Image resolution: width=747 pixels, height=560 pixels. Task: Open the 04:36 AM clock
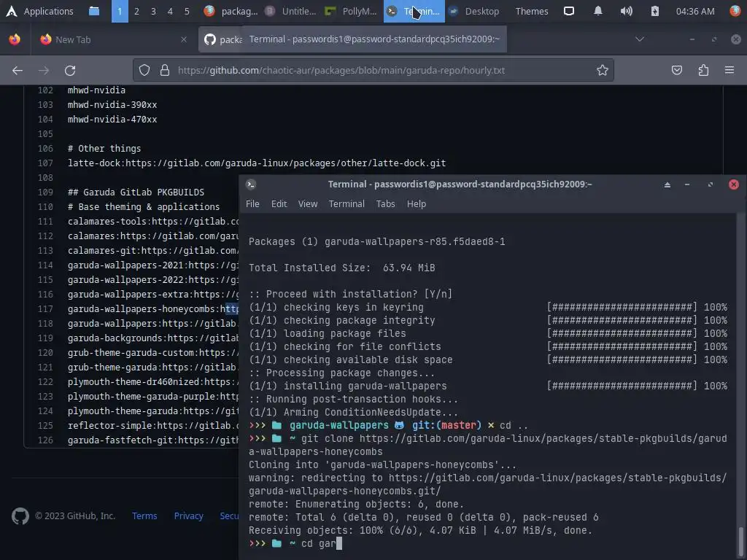[695, 11]
